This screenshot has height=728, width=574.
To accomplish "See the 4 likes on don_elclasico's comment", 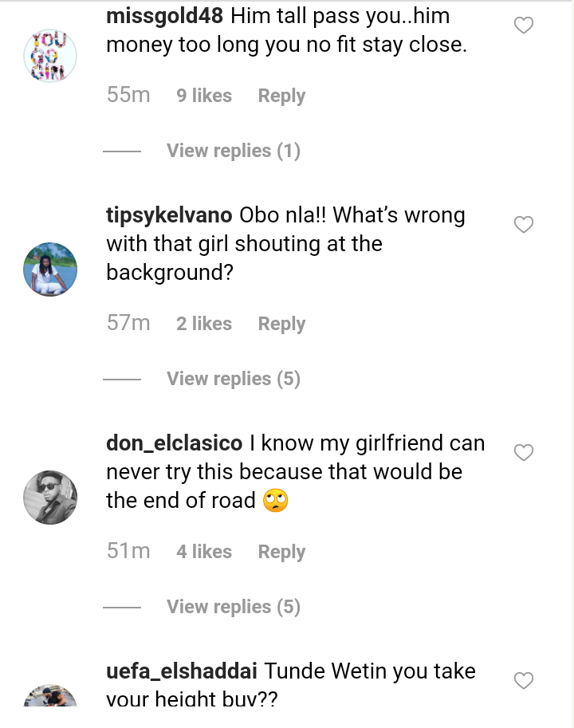I will click(204, 552).
